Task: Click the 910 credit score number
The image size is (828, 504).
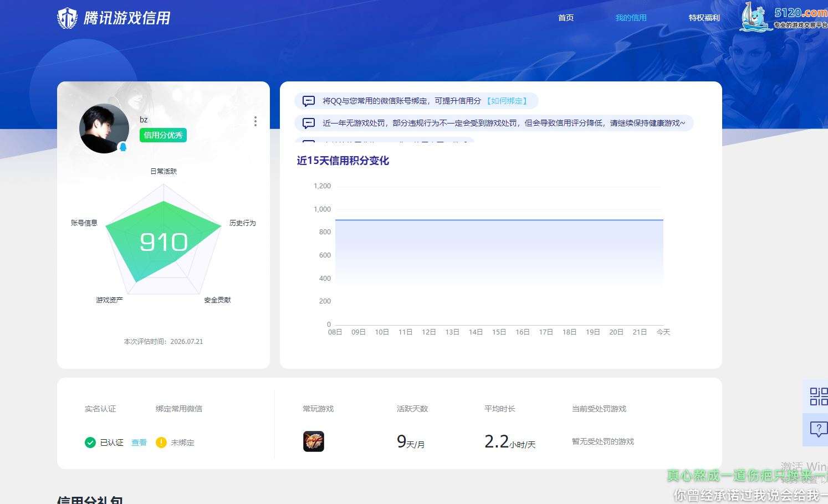Action: pyautogui.click(x=163, y=242)
